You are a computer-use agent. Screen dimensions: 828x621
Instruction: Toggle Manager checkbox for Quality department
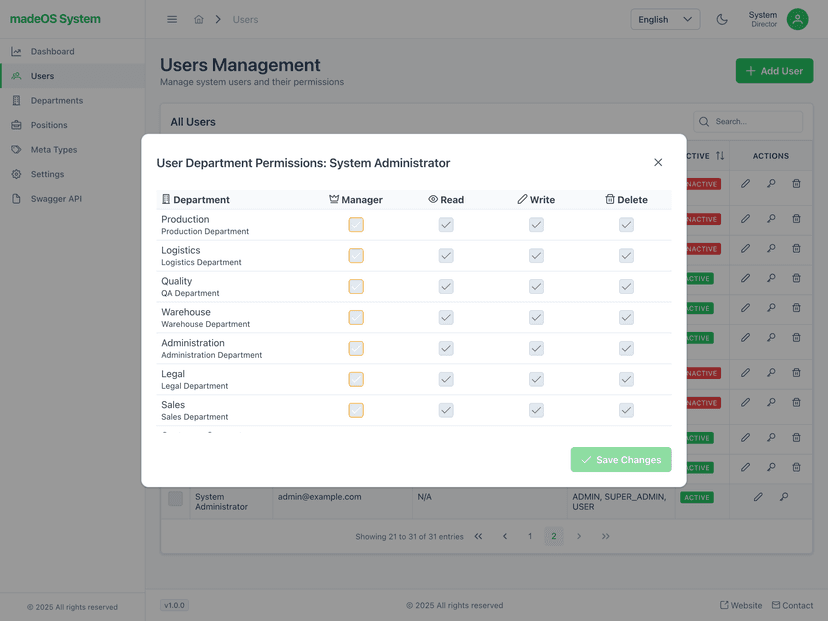tap(356, 286)
